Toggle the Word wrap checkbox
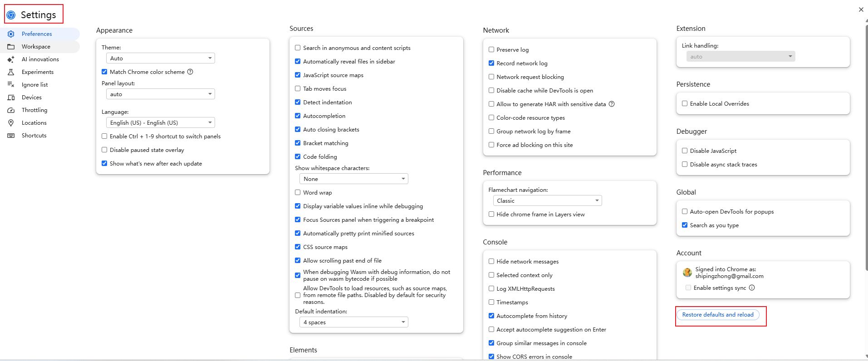Image resolution: width=868 pixels, height=361 pixels. pos(298,192)
